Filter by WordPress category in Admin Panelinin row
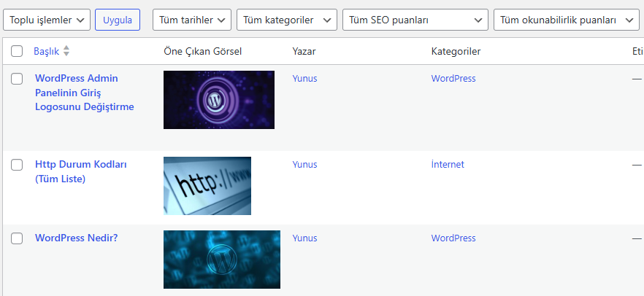Image resolution: width=644 pixels, height=296 pixels. (x=453, y=79)
